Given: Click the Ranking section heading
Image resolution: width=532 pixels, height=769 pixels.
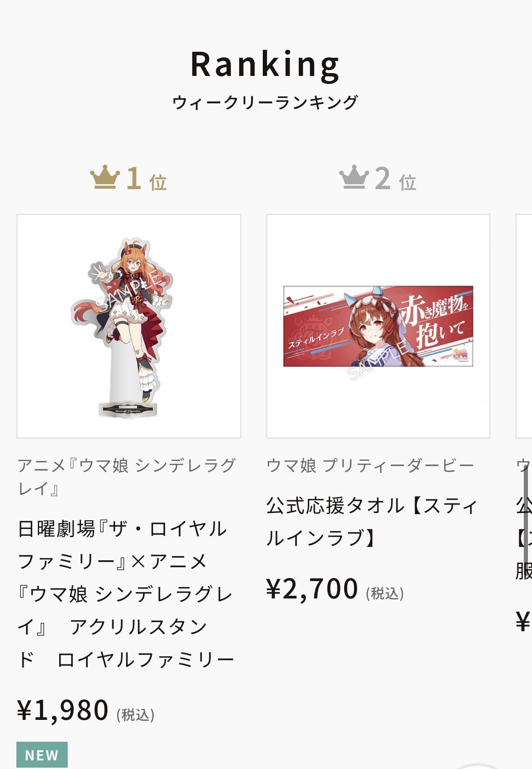Looking at the screenshot, I should [x=265, y=64].
